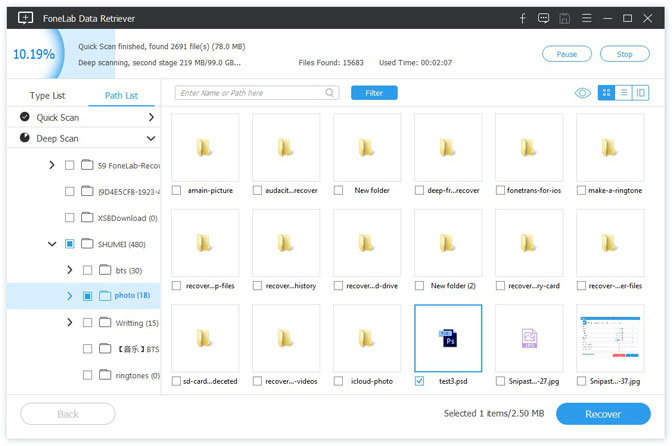Select the test3.psd Photoshop file icon
Screen dimensions: 672x446
[448, 338]
